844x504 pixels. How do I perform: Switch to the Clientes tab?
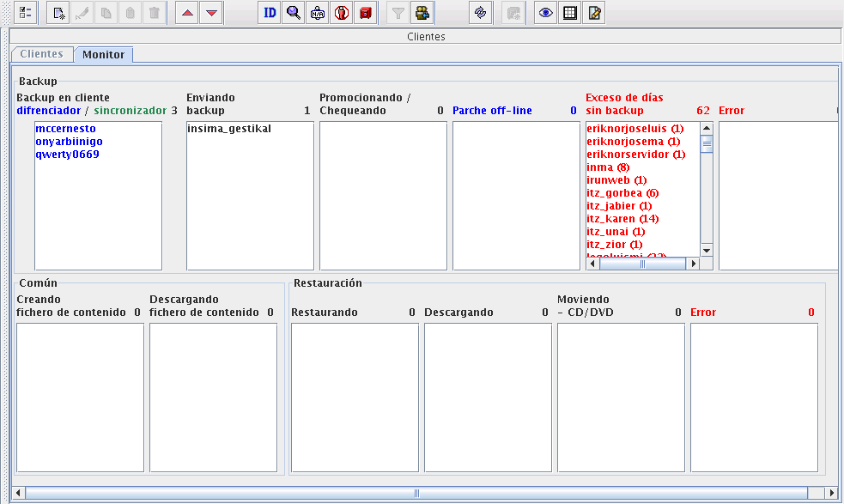42,54
